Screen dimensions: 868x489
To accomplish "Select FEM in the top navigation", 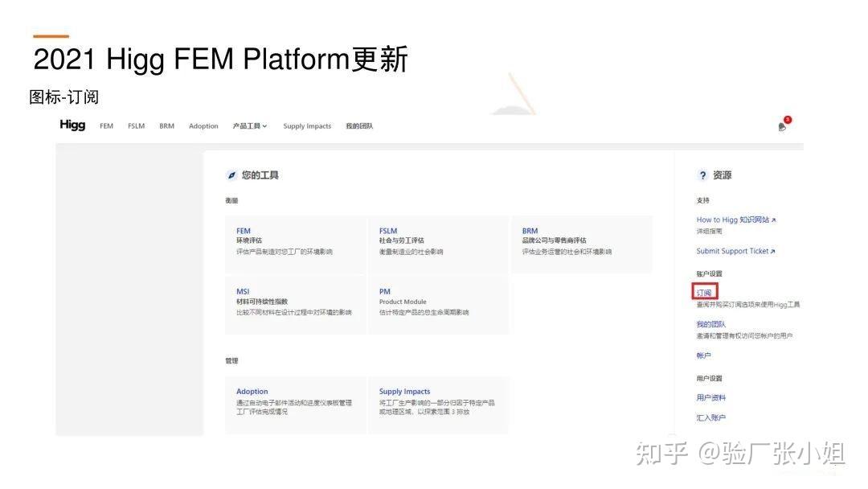I will (106, 125).
